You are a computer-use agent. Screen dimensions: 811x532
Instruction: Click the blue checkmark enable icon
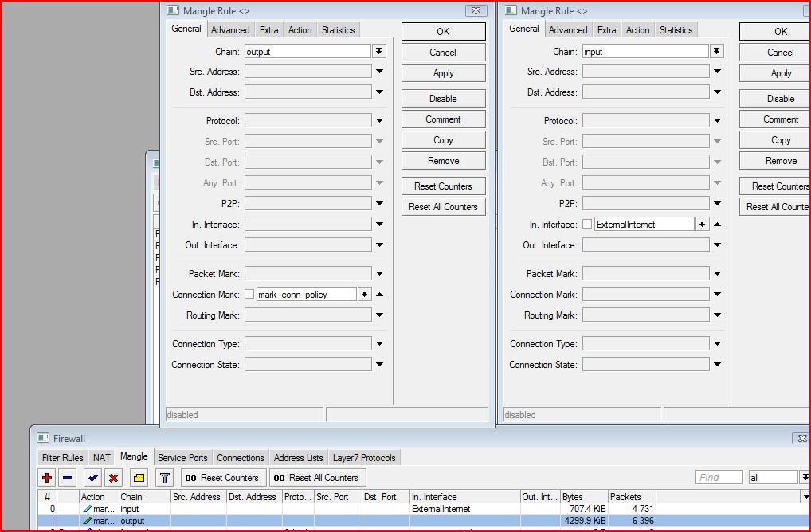[93, 478]
